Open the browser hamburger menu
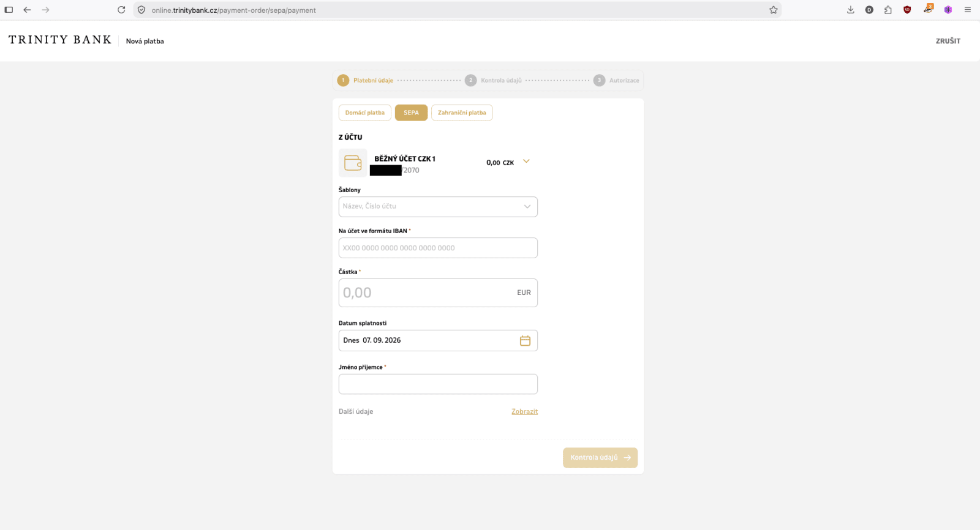Screen dimensions: 980x530 [x=968, y=10]
